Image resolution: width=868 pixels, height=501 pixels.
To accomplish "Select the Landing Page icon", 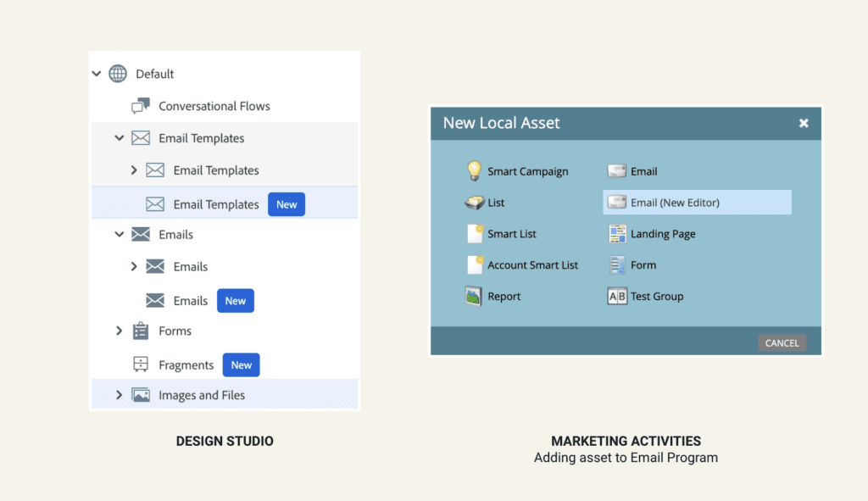I will coord(617,234).
